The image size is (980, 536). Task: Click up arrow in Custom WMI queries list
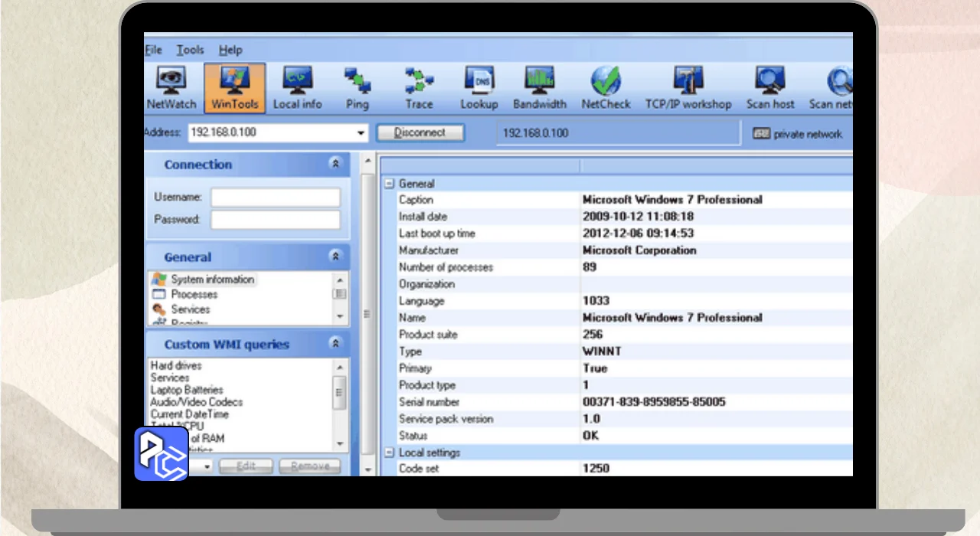coord(341,367)
